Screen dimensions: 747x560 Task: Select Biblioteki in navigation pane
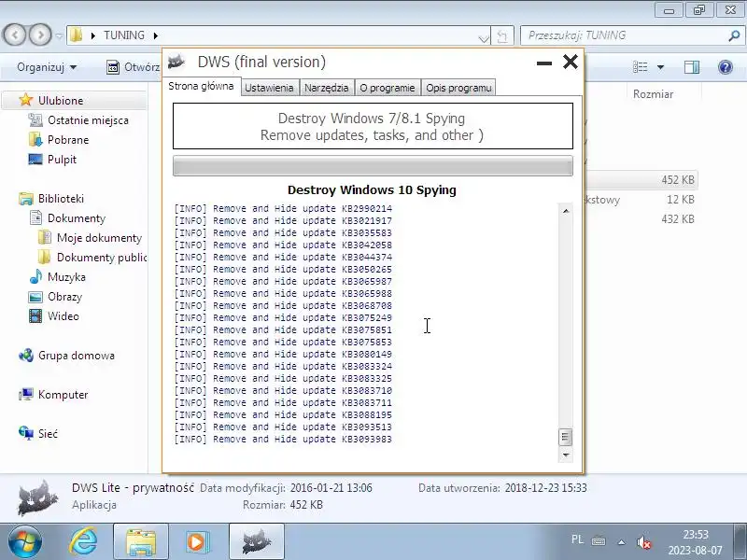coord(61,199)
